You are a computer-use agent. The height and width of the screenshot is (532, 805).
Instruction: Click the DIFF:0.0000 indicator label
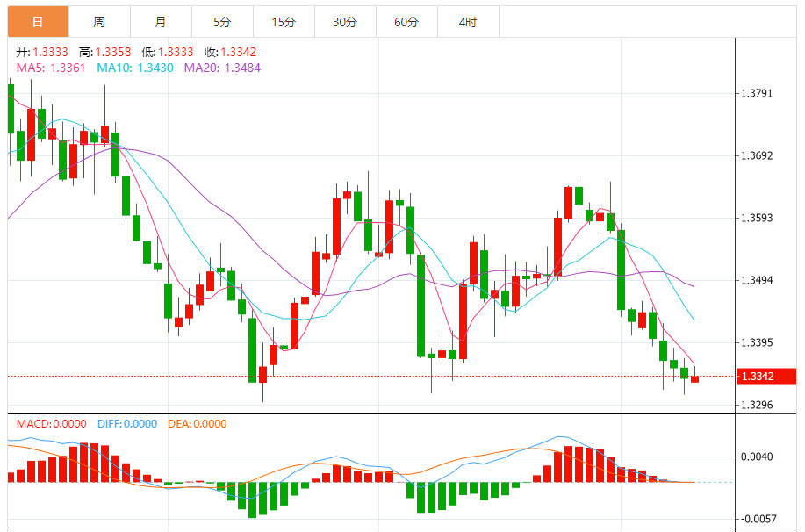point(127,424)
